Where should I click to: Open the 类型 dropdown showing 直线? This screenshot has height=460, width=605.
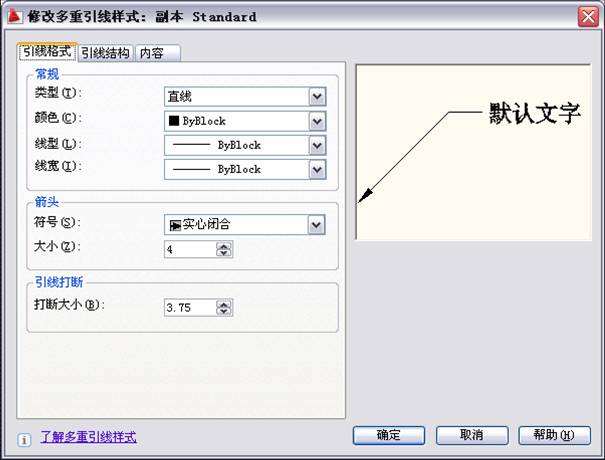[x=245, y=96]
